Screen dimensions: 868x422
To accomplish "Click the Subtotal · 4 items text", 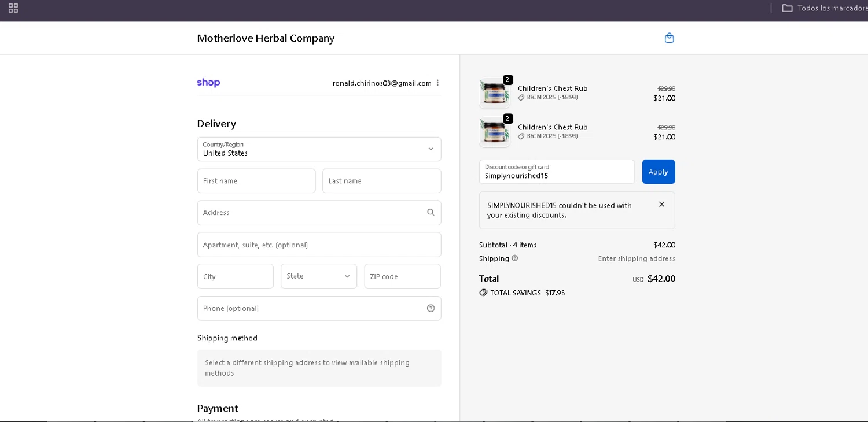I will [x=507, y=245].
